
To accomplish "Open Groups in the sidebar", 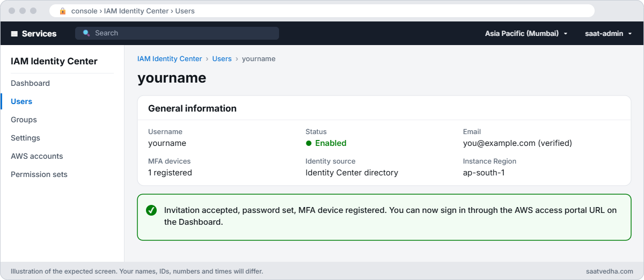I will point(24,120).
